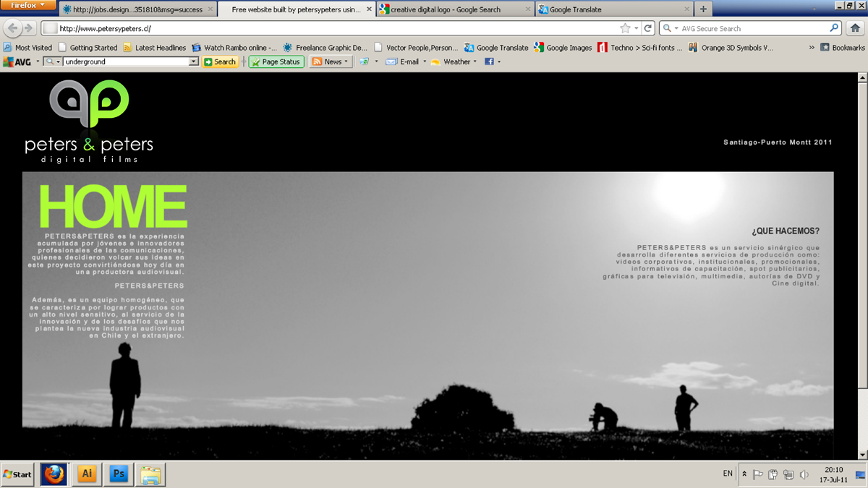This screenshot has height=488, width=868.
Task: Open the Bookmarks menu button
Action: point(843,48)
